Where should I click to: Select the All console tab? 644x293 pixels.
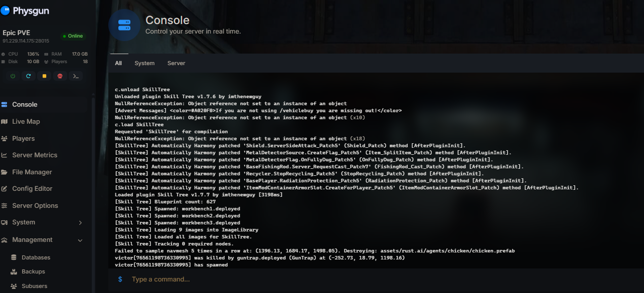(x=118, y=63)
